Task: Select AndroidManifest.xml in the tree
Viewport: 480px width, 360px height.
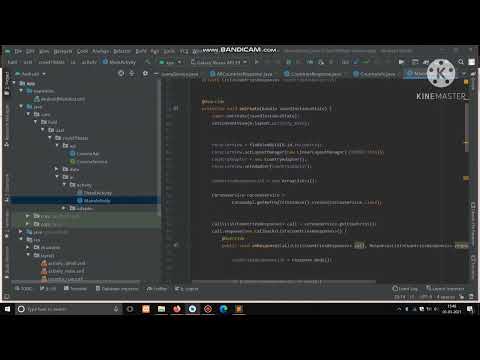Action: coord(59,99)
